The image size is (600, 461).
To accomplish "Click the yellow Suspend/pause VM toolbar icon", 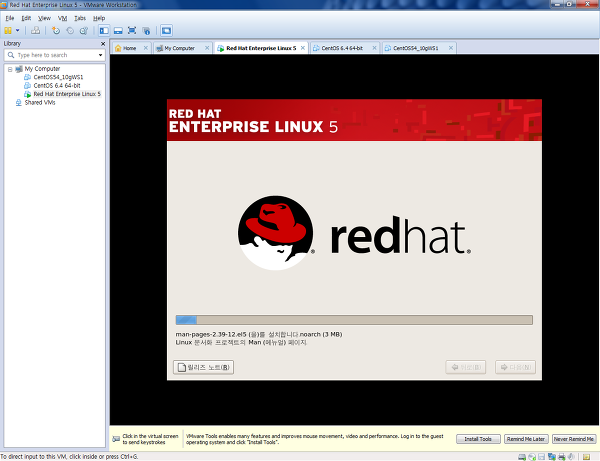I will click(x=8, y=30).
